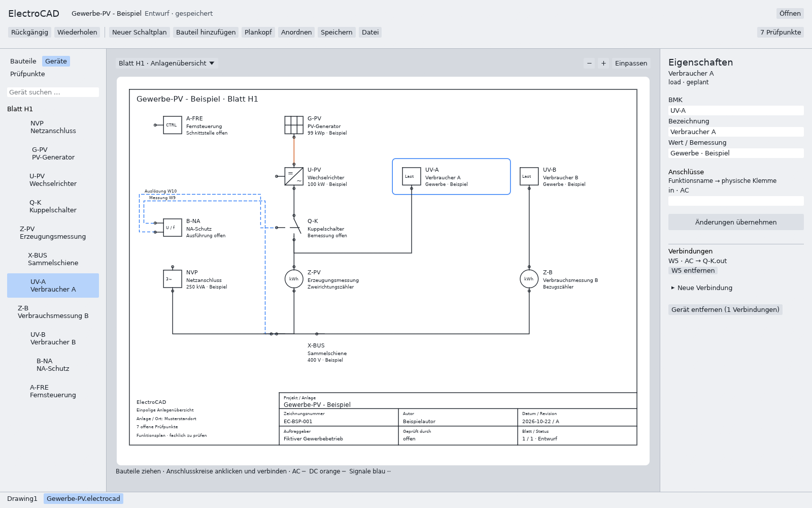Viewport: 812px width, 508px height.
Task: Open the Blatt H1 sheet dropdown
Action: click(x=166, y=63)
